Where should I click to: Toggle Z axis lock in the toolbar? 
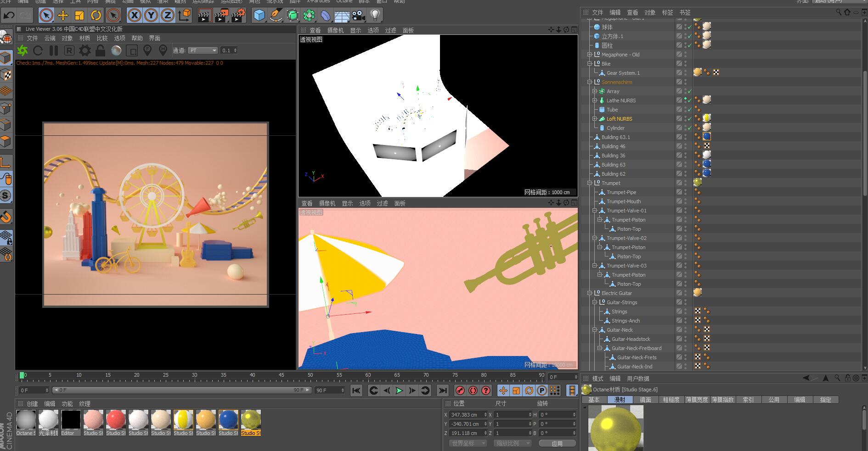[167, 16]
